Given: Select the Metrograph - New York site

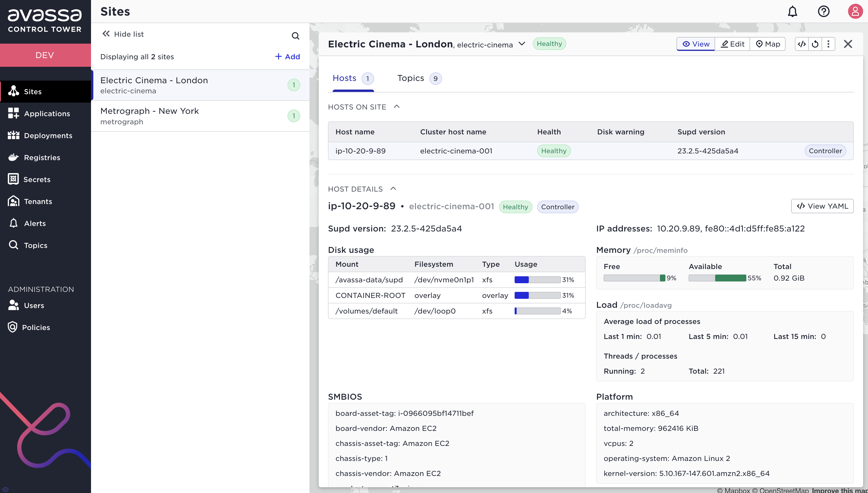Looking at the screenshot, I should tap(201, 116).
